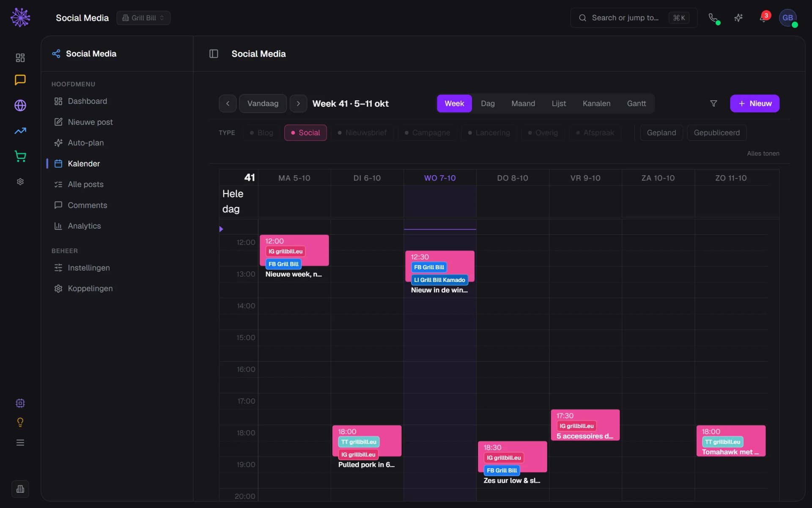Click the building icon at rail bottom
Viewport: 812px width, 508px height.
point(20,489)
